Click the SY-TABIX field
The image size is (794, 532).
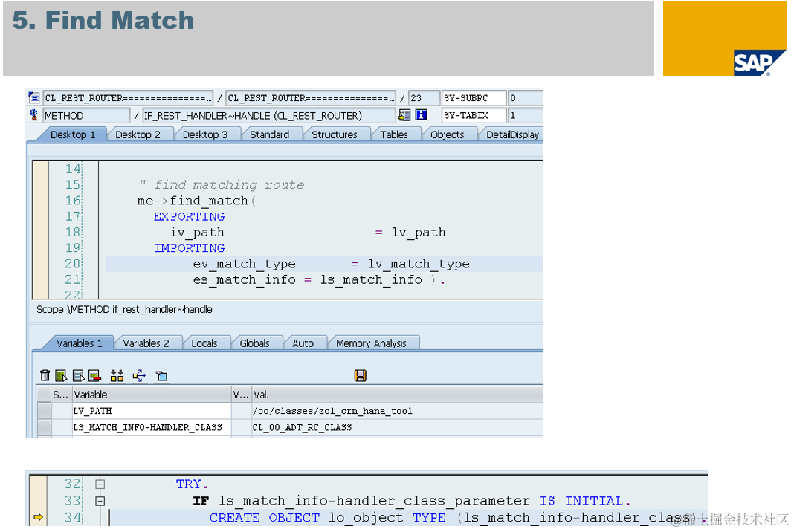[x=474, y=115]
